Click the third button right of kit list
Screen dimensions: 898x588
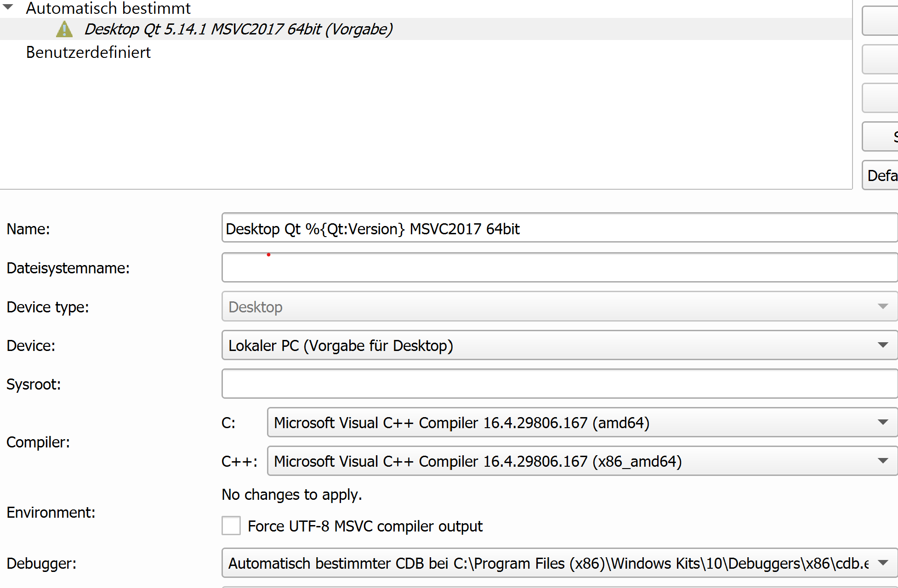pos(881,98)
